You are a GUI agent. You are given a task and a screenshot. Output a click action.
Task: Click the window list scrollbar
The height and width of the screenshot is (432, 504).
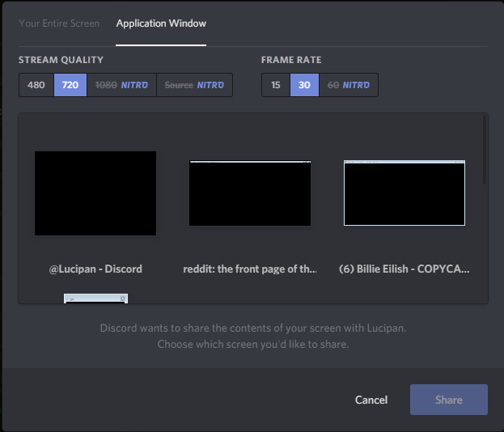tap(485, 150)
